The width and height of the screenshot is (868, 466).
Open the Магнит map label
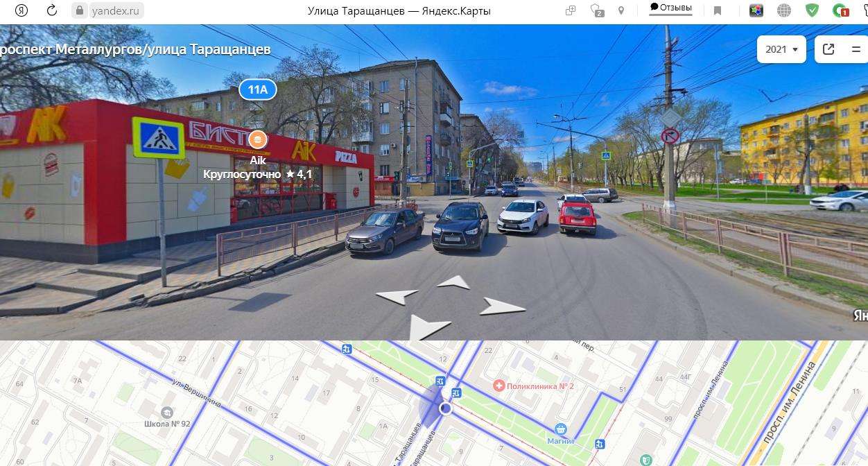[x=560, y=441]
